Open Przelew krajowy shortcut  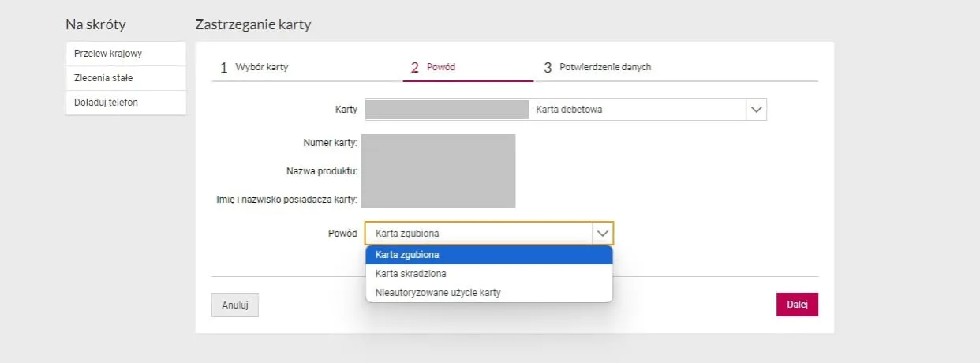[125, 54]
